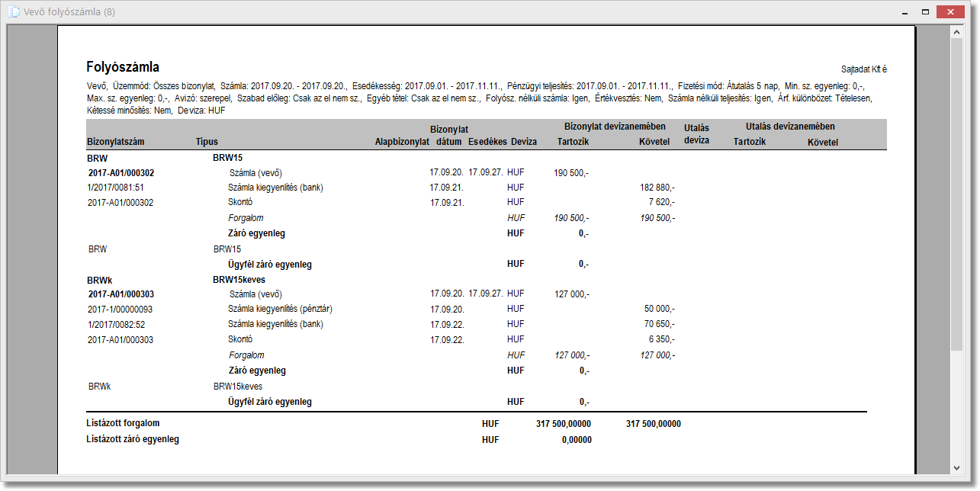
Task: Click the Listázott forgalom label
Action: pos(123,423)
